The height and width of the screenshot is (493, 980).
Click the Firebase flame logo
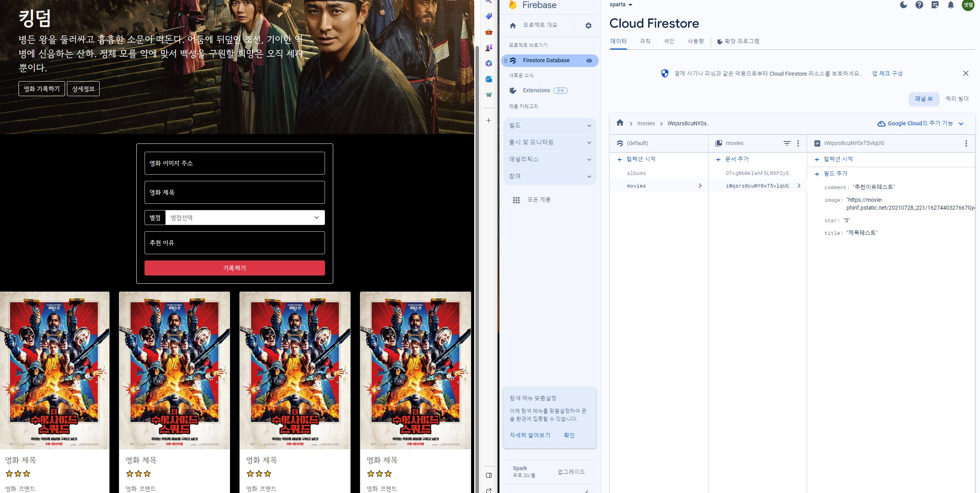(512, 5)
